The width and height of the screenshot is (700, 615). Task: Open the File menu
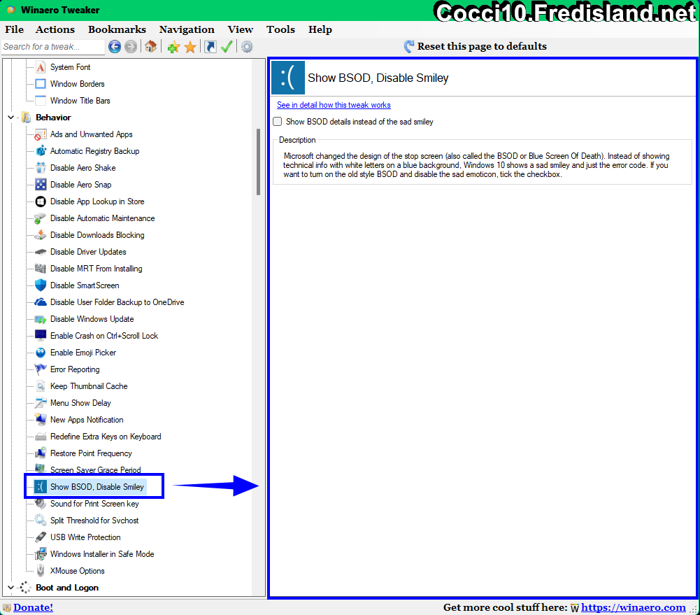click(14, 29)
